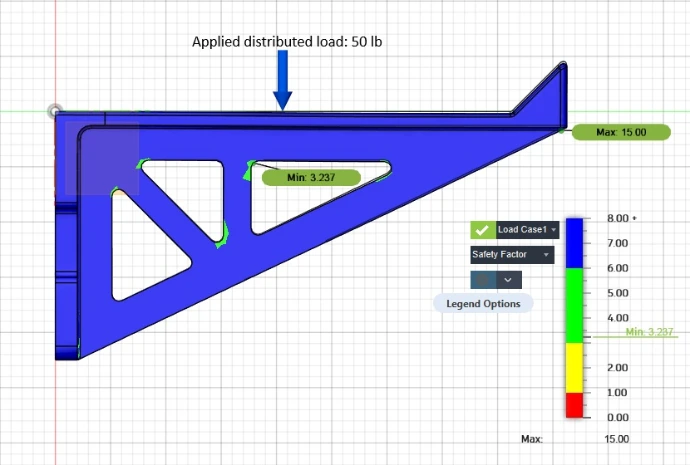This screenshot has height=465, width=690.
Task: Open the Safety Factor result type dropdown
Action: point(512,255)
